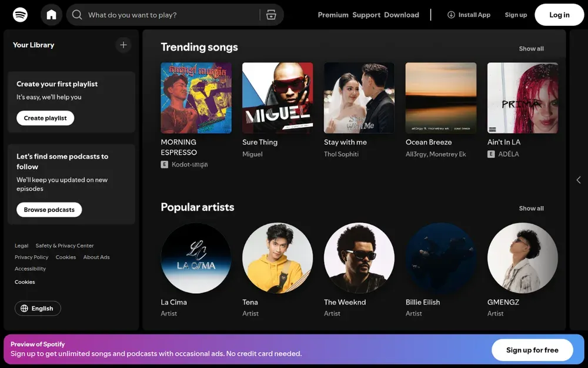Click Cookies link next to Privacy Policy
Viewport: 588px width, 368px height.
click(66, 257)
